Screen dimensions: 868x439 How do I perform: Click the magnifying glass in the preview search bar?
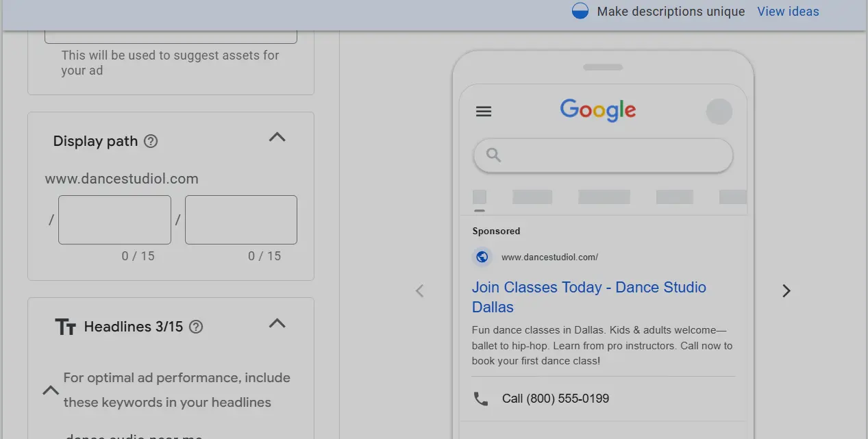coord(493,155)
